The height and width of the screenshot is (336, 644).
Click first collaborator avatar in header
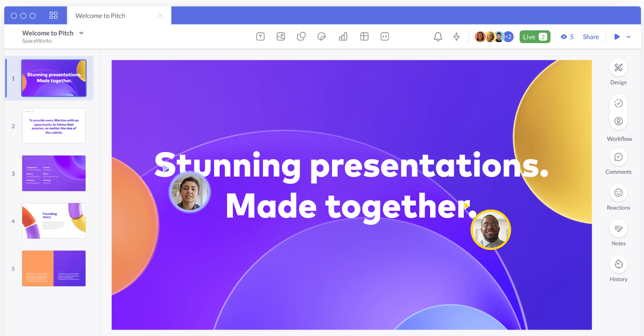point(480,37)
